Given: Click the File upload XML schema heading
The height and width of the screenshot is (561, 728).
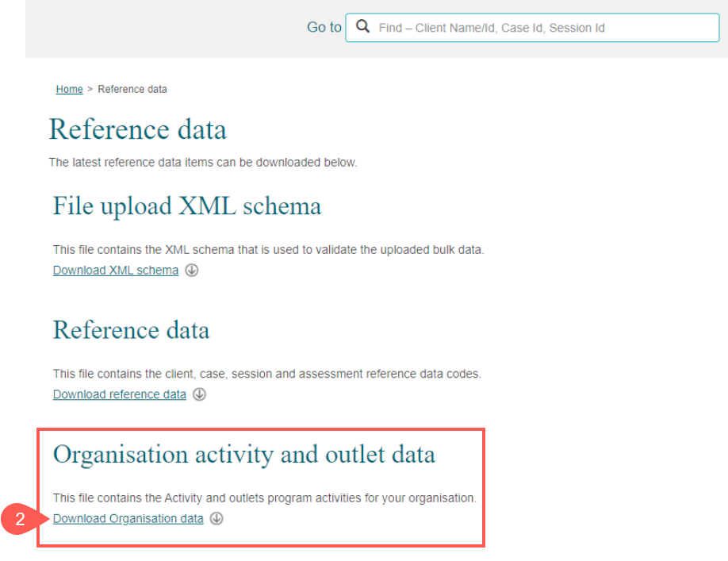Looking at the screenshot, I should 187,206.
